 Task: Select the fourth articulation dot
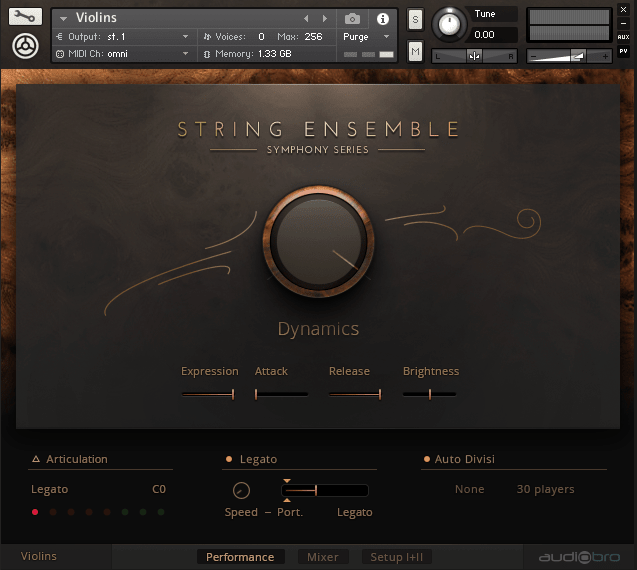[x=89, y=512]
